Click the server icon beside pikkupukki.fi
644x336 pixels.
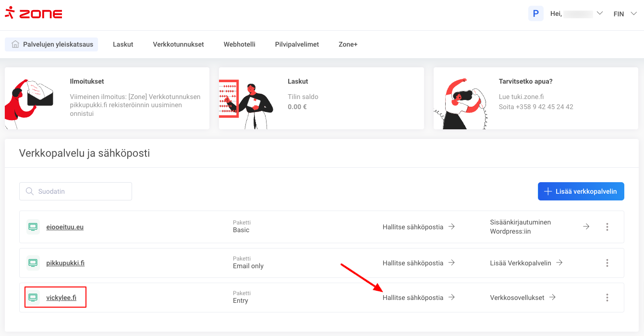pyautogui.click(x=33, y=263)
